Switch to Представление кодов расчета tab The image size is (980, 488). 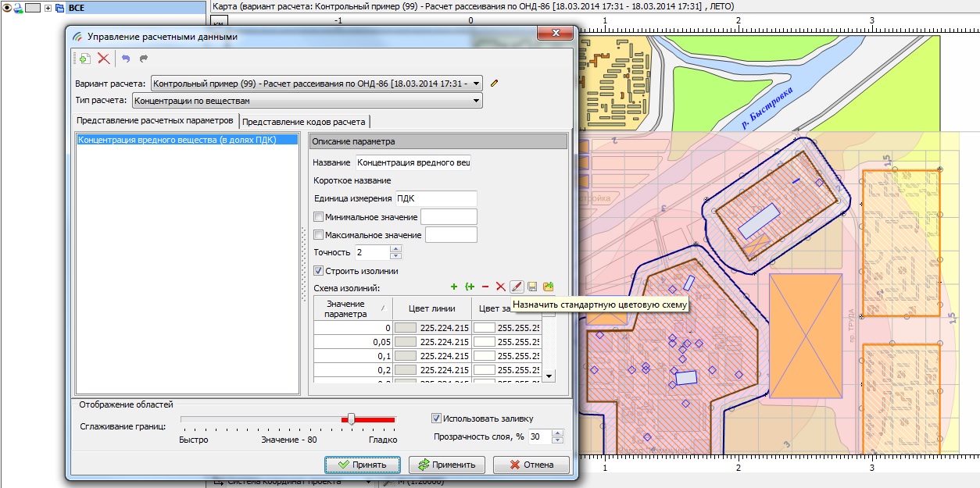[x=304, y=122]
